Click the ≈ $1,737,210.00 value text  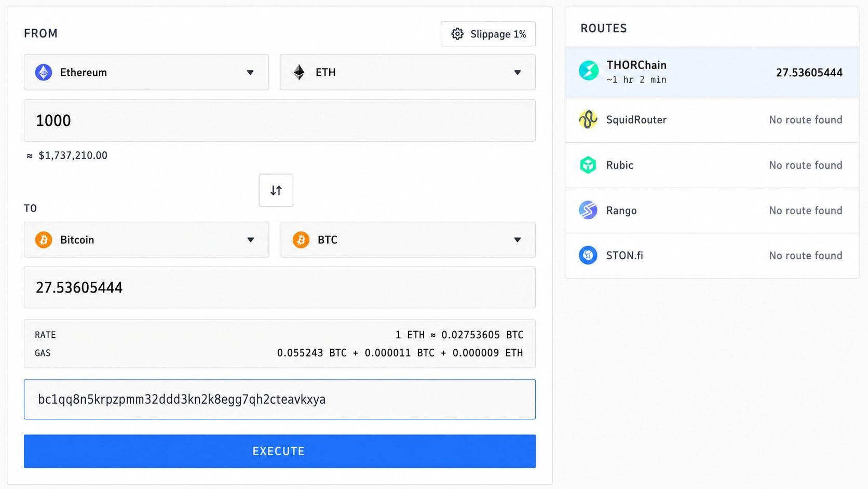click(x=67, y=155)
